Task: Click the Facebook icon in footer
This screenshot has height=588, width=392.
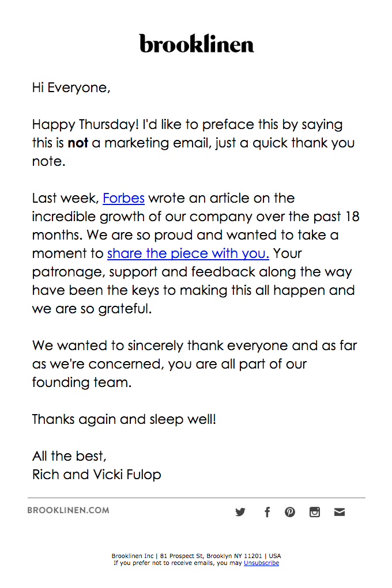Action: tap(267, 512)
